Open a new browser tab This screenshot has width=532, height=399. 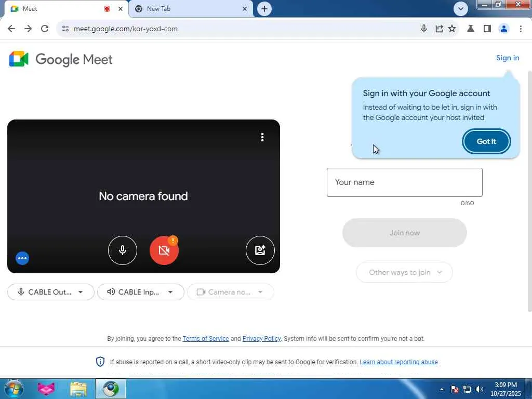264,9
